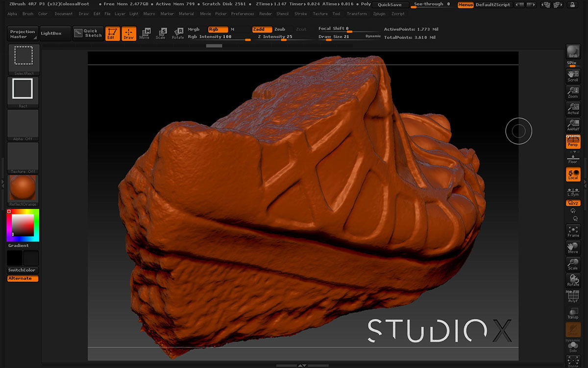
Task: Toggle the Menus button
Action: (x=465, y=4)
